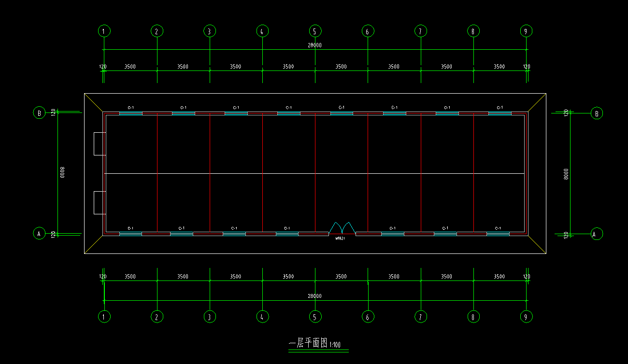Select axis bubble 9 in the top row

tap(526, 31)
